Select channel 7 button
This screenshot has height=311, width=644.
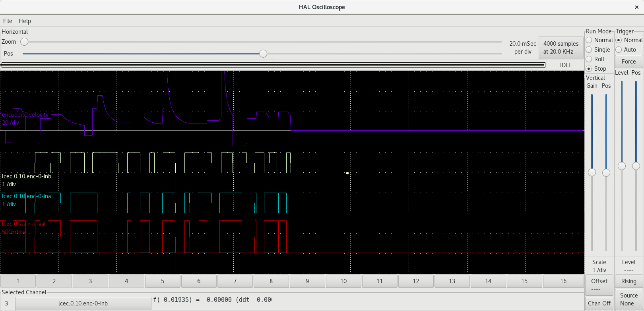pyautogui.click(x=235, y=281)
